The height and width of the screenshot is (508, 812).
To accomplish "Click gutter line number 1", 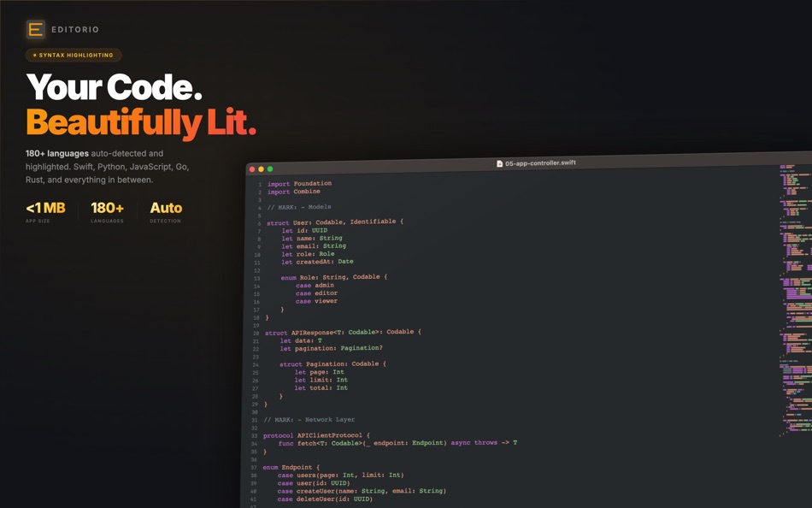I will tap(260, 185).
